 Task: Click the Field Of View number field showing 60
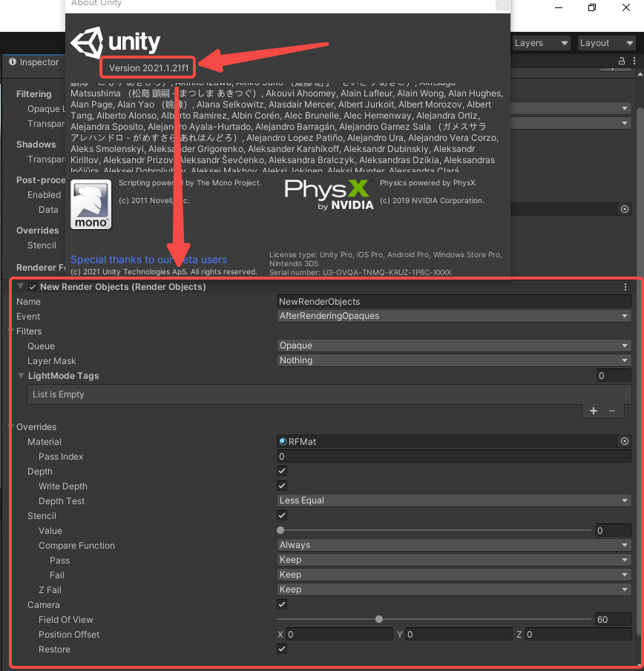tap(614, 619)
